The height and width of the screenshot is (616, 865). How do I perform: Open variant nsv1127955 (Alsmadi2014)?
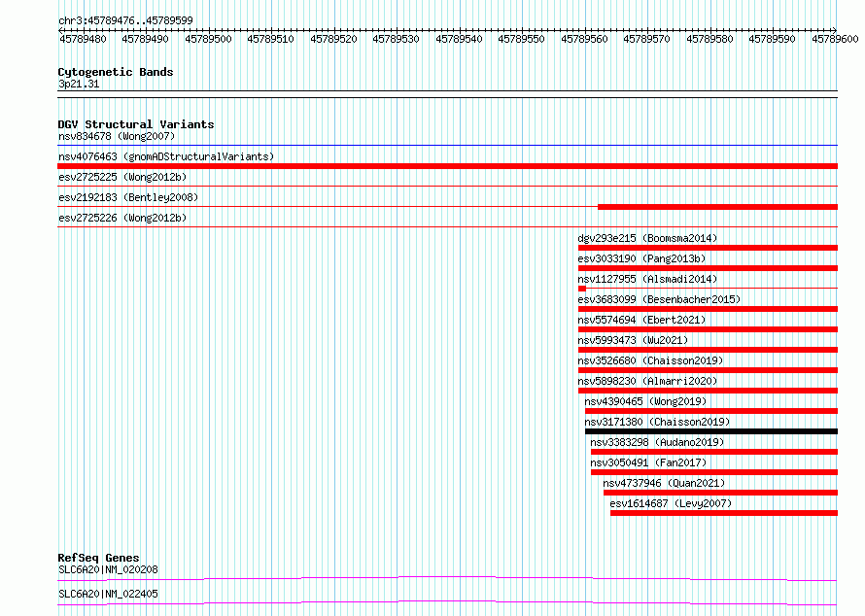click(647, 280)
